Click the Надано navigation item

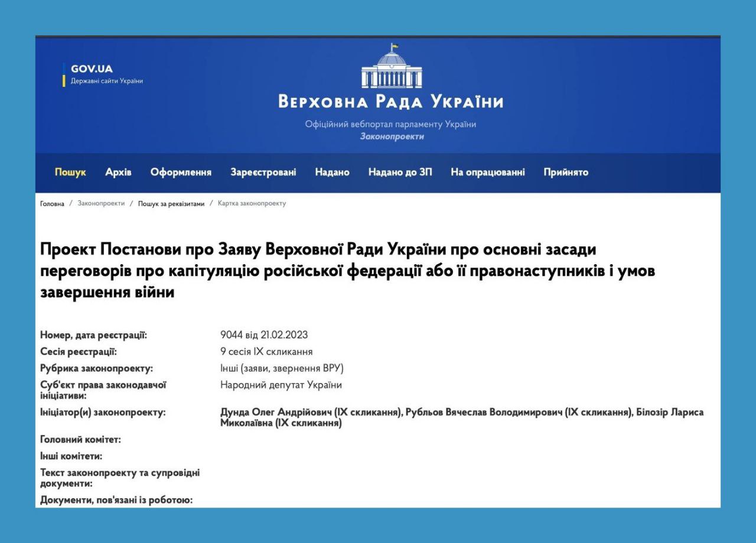point(332,173)
